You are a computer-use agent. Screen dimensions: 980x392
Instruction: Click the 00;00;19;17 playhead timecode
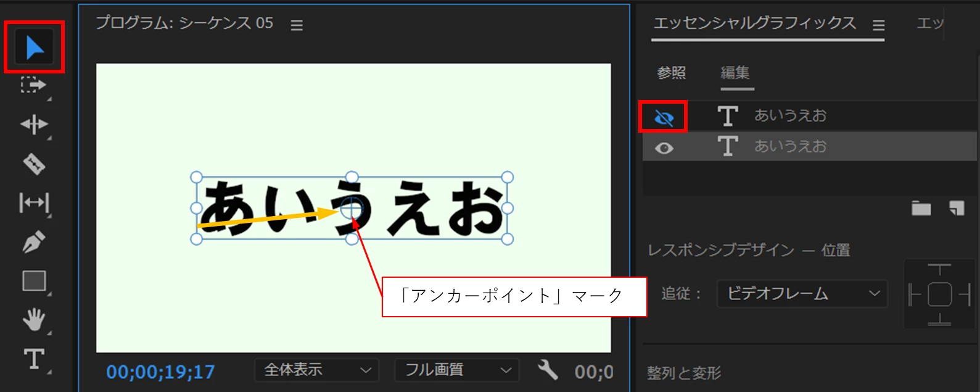pos(160,372)
